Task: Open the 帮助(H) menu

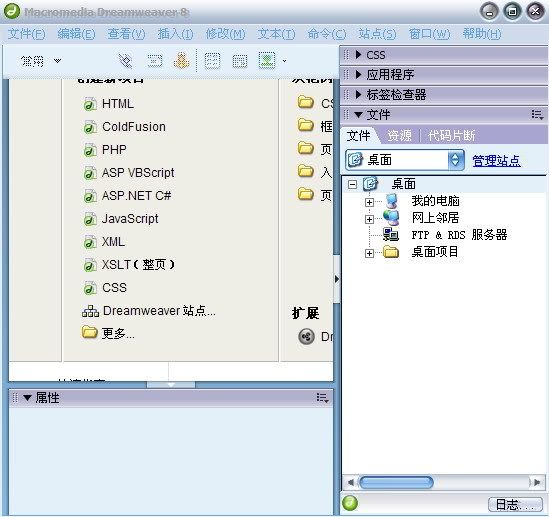Action: pyautogui.click(x=482, y=34)
